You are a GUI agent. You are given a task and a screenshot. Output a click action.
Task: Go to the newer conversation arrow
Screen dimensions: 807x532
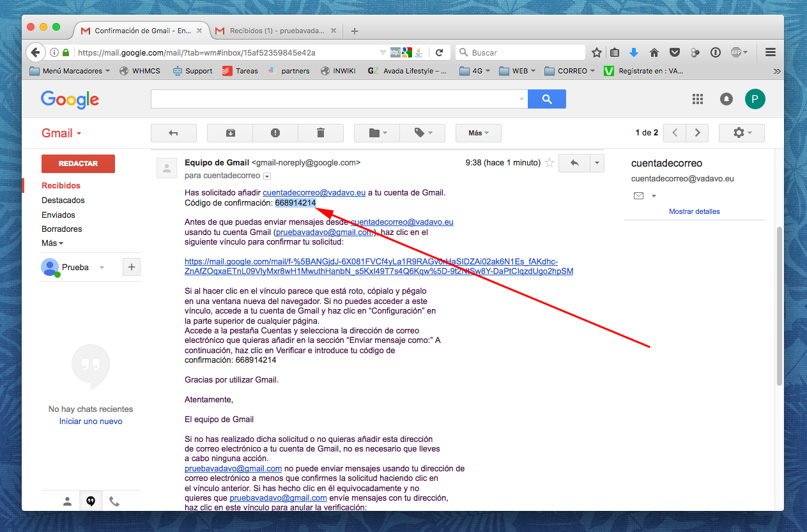click(675, 133)
